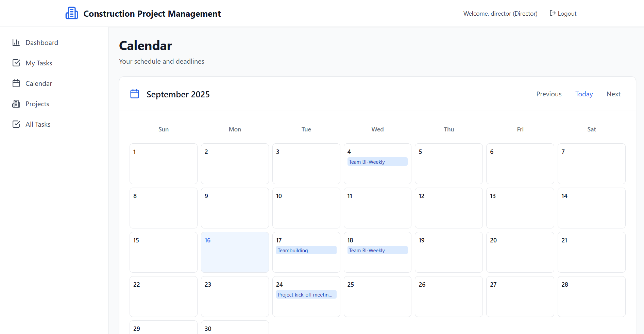
Task: Click the logout arrow icon
Action: pos(553,13)
